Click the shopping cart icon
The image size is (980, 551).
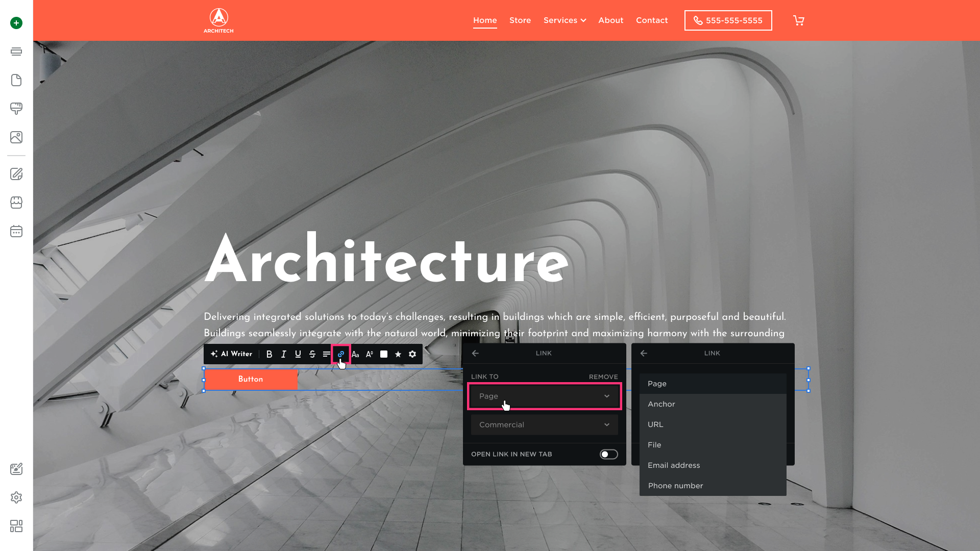pos(799,20)
